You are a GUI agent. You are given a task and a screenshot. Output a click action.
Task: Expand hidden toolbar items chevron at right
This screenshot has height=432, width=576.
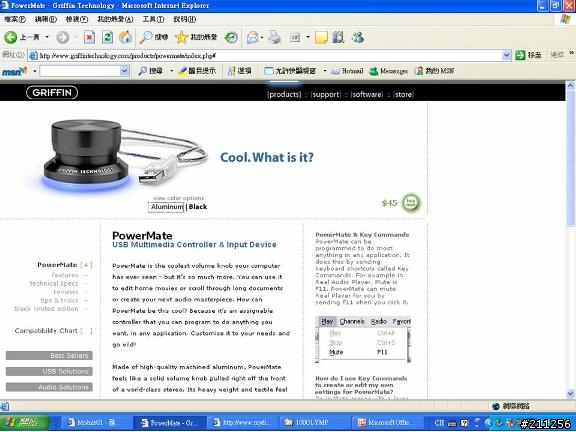tap(572, 53)
